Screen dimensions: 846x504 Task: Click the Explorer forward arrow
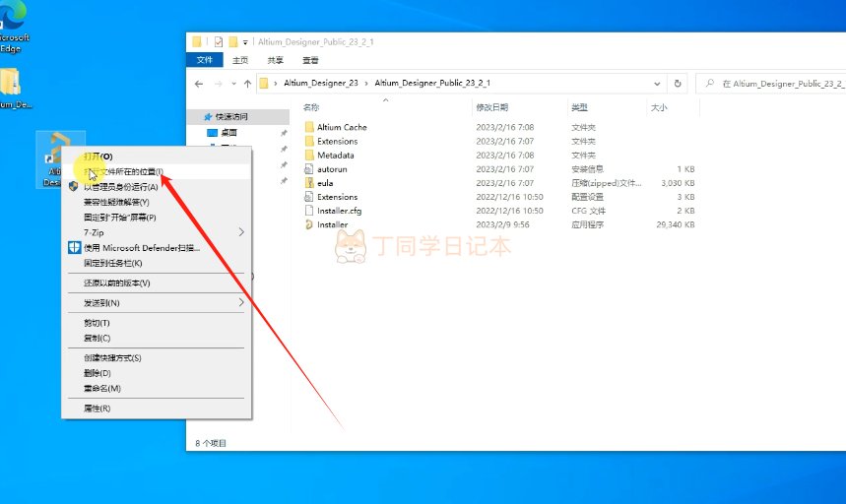click(x=218, y=84)
